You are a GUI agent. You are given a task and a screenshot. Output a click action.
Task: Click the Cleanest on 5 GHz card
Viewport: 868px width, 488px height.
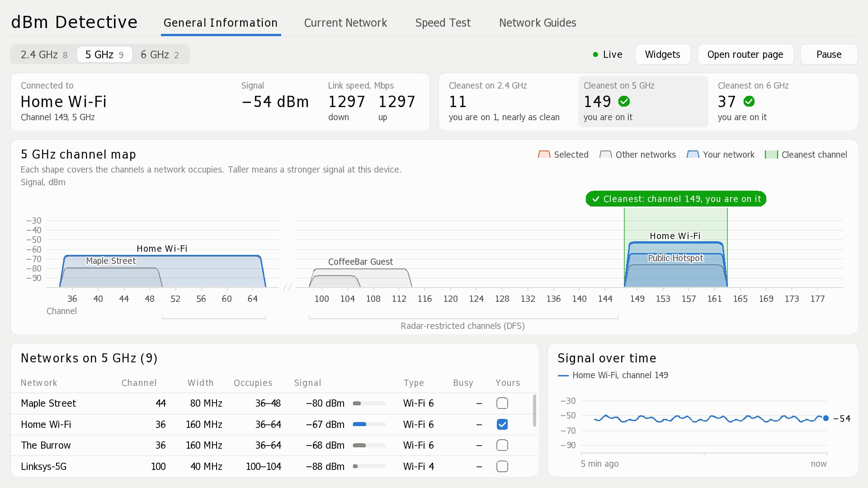[x=643, y=102]
